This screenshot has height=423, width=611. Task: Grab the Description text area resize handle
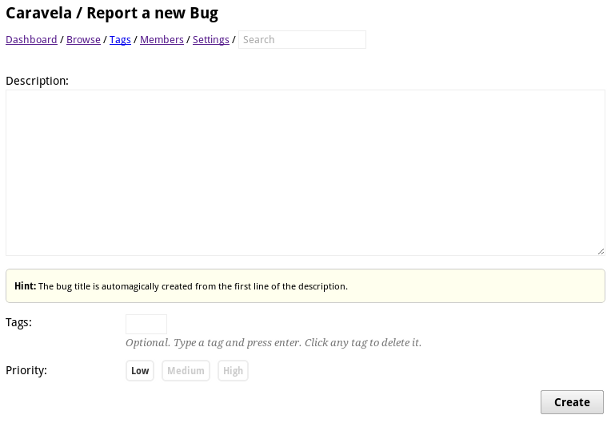tap(600, 251)
